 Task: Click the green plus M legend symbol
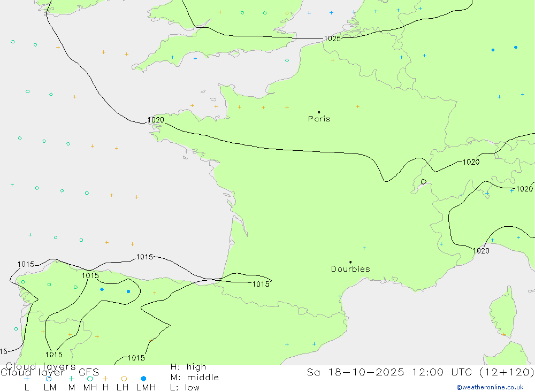click(71, 379)
